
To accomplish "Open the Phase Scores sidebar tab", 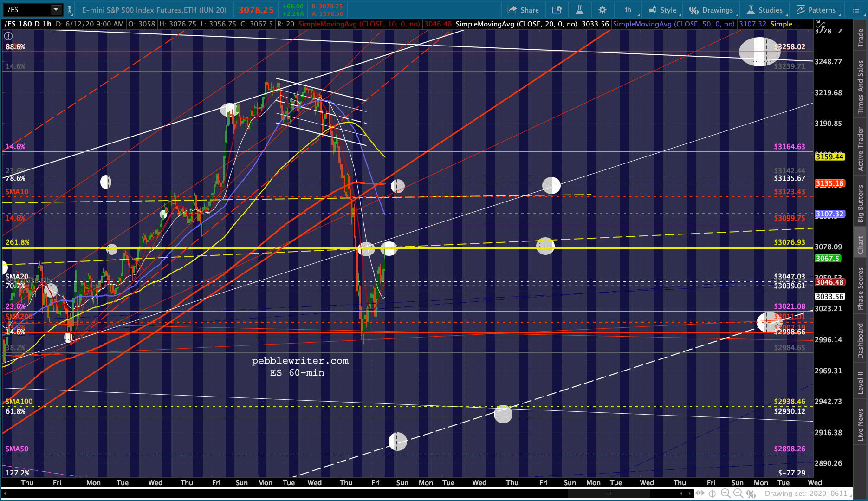I will pos(861,288).
